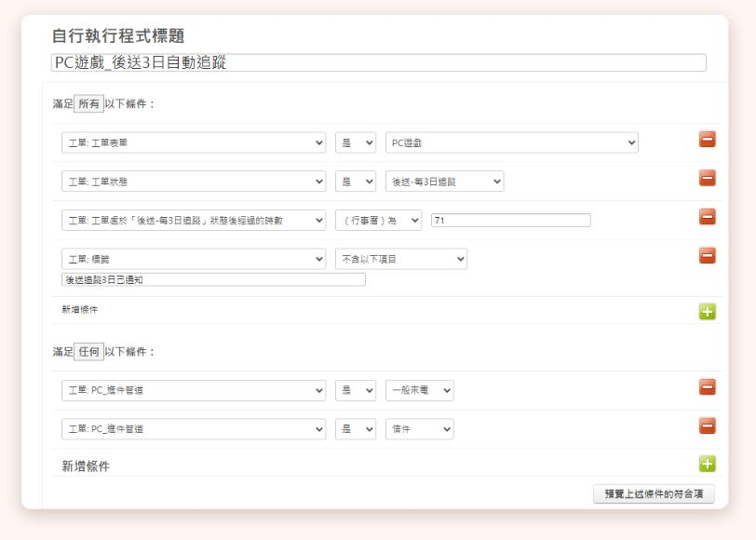Add a condition under 滿足所有 section

[x=708, y=312]
